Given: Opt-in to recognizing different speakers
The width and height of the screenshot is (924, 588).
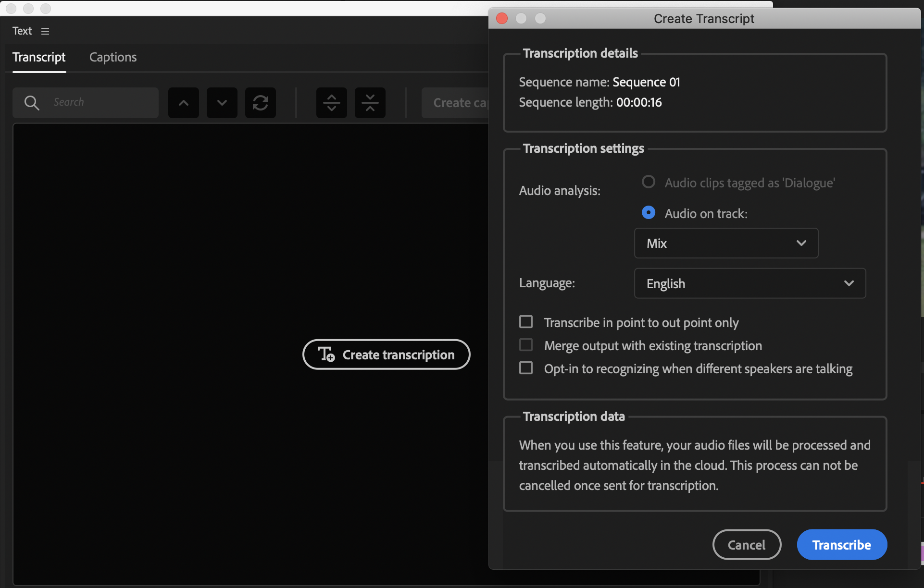Looking at the screenshot, I should pyautogui.click(x=526, y=368).
